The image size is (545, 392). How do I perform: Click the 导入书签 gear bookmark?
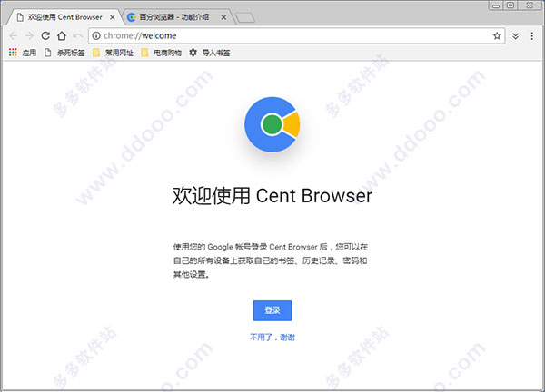click(x=210, y=53)
